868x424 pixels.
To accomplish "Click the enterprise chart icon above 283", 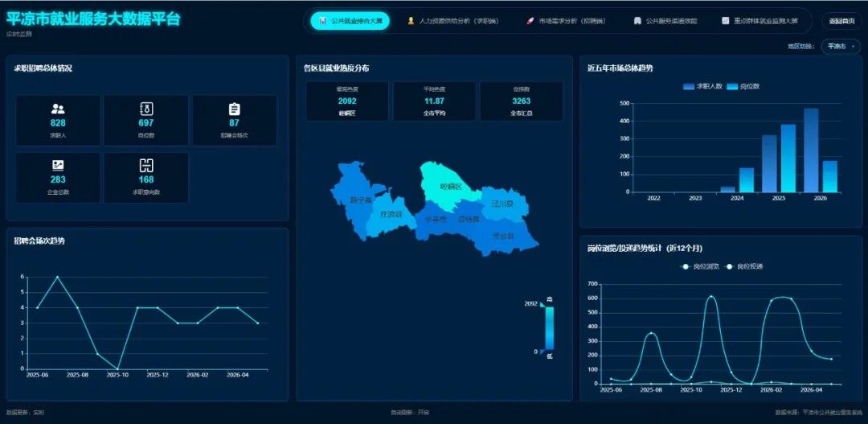I will point(58,165).
